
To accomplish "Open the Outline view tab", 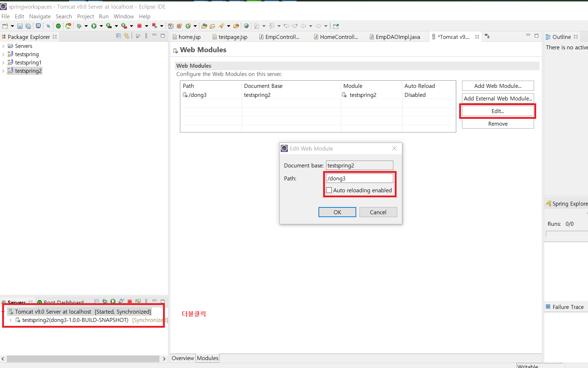I will [561, 37].
